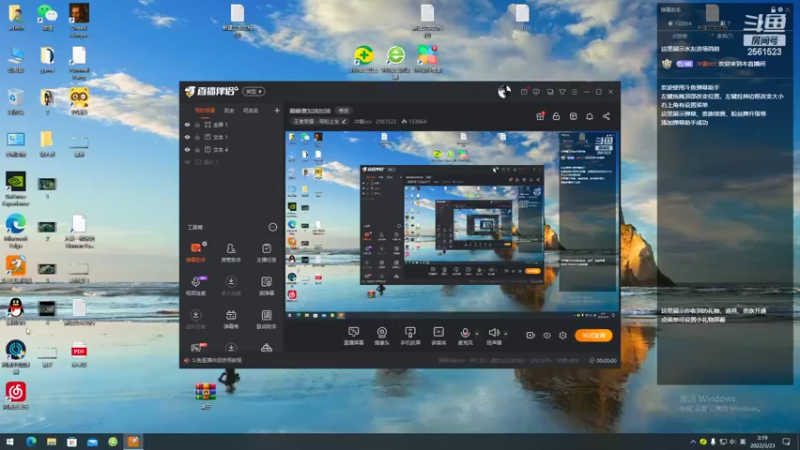The width and height of the screenshot is (800, 450).
Task: Select the second scene tab
Action: click(229, 110)
